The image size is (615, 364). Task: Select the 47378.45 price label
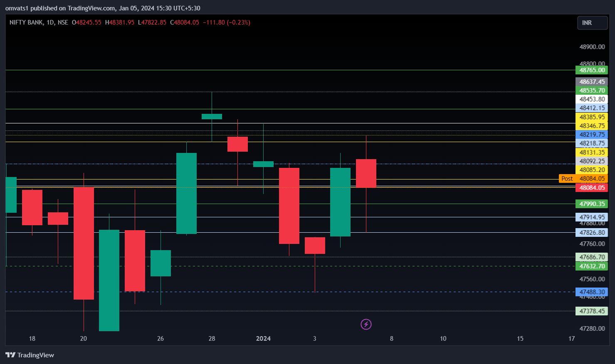pyautogui.click(x=592, y=311)
